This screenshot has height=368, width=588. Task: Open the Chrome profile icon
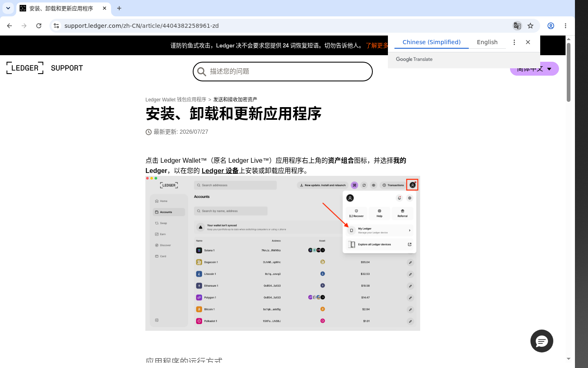[551, 26]
